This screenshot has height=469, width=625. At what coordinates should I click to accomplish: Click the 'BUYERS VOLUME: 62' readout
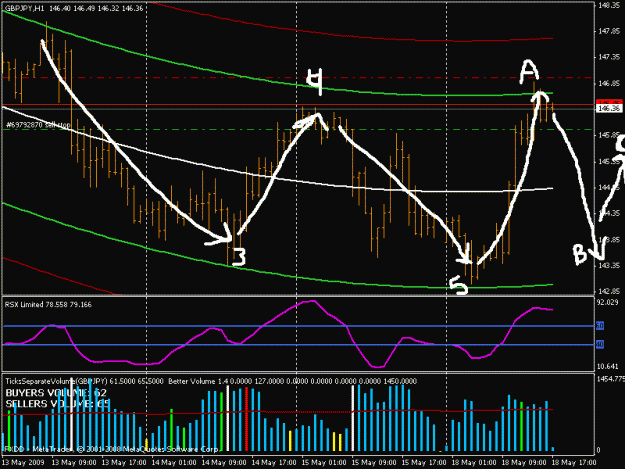pos(56,393)
